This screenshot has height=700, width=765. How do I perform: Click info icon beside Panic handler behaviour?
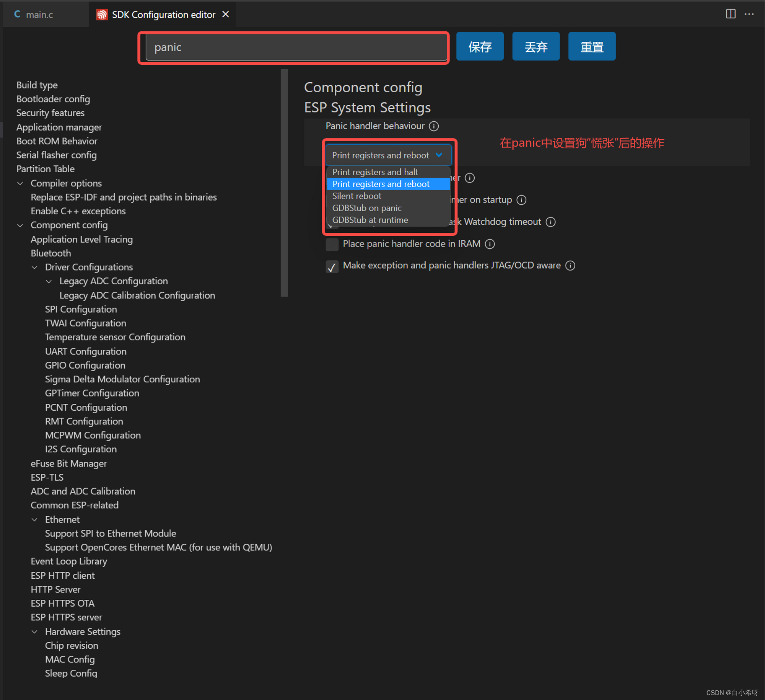coord(433,126)
